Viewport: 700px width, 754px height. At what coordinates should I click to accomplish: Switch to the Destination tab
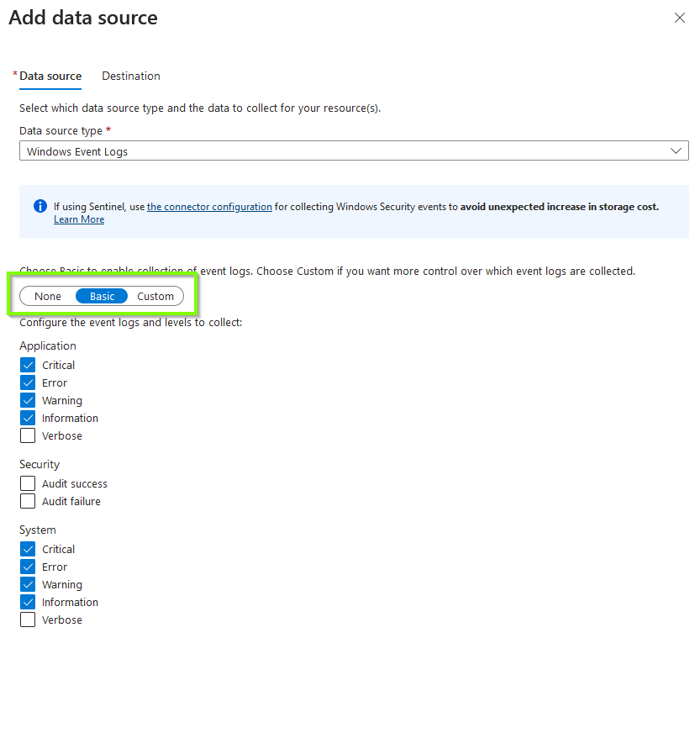tap(130, 76)
